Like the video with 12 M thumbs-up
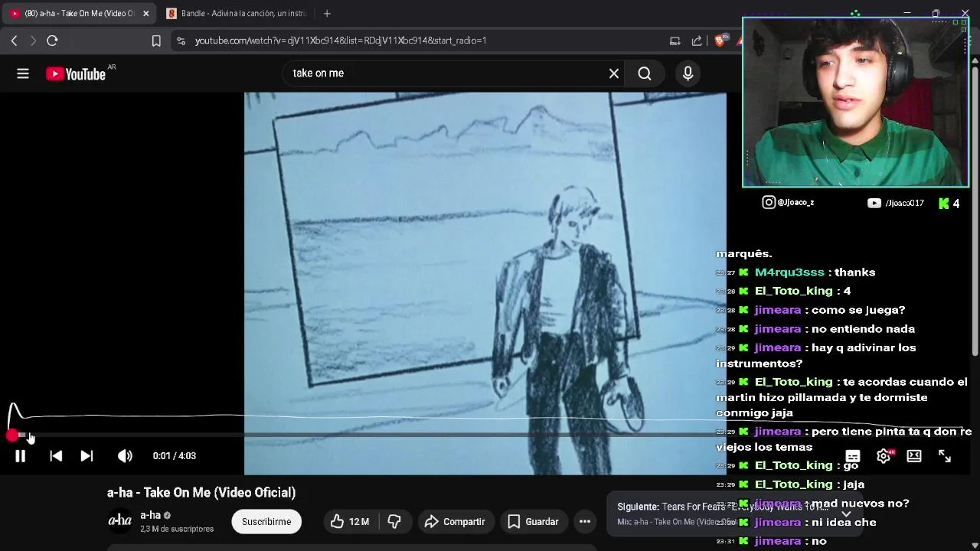 [350, 522]
